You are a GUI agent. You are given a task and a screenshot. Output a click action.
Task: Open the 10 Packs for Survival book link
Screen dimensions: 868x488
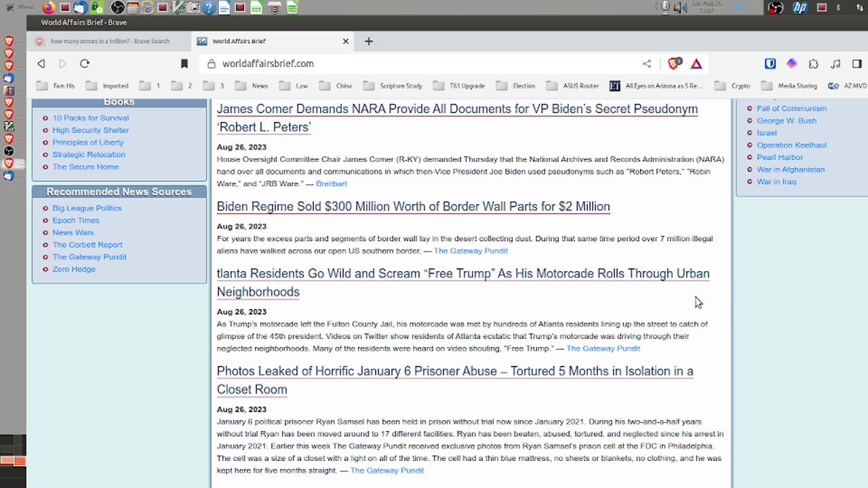(x=91, y=118)
